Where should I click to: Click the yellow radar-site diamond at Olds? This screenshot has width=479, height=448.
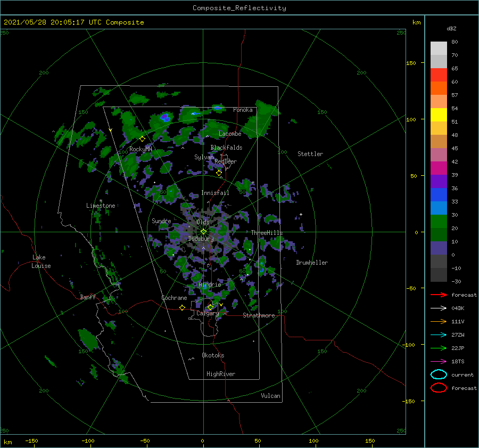pos(203,232)
